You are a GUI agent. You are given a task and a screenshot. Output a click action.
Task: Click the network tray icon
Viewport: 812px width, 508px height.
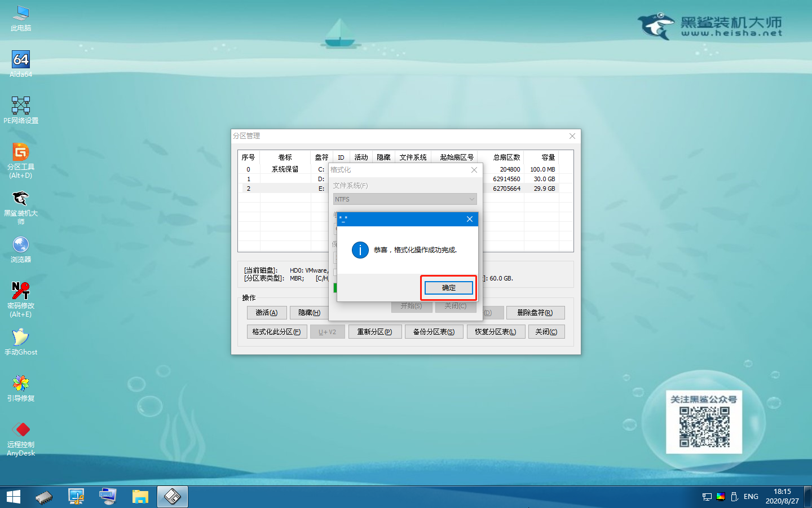[707, 497]
